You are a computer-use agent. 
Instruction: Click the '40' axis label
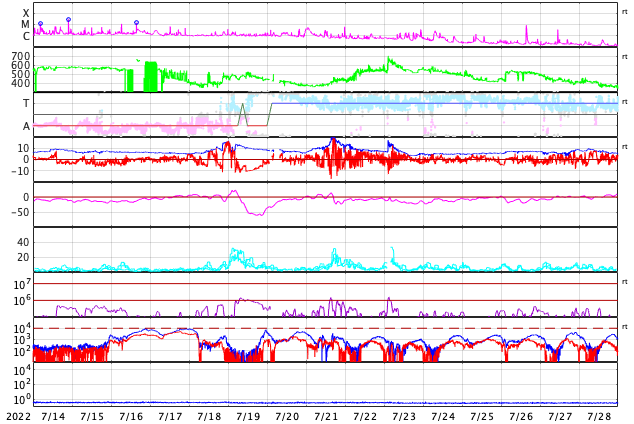point(23,243)
